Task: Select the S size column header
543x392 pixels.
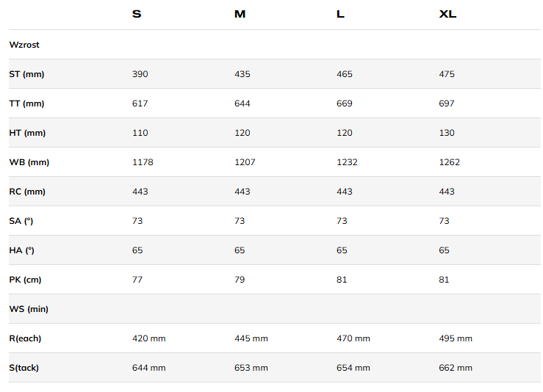Action: tap(137, 14)
